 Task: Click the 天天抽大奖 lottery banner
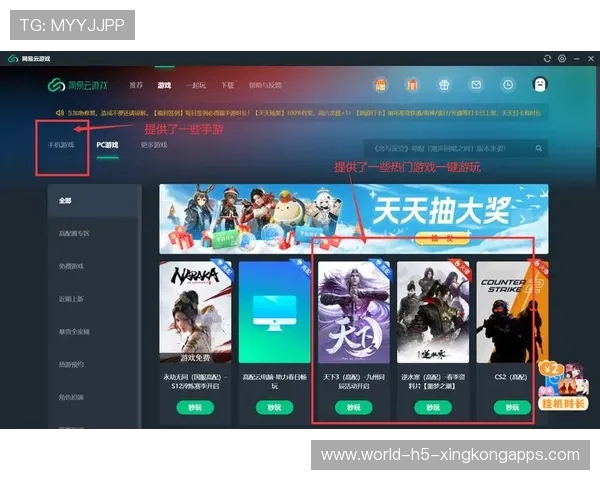click(x=354, y=219)
